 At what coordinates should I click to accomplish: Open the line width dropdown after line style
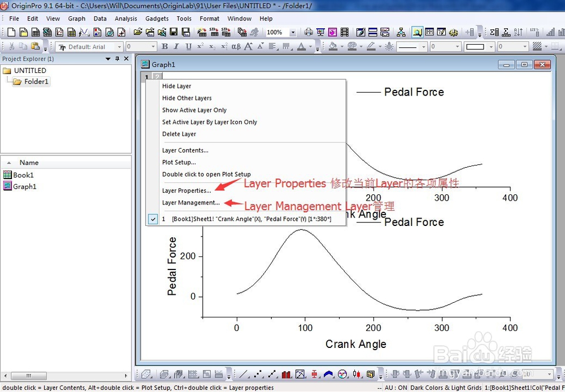(457, 46)
